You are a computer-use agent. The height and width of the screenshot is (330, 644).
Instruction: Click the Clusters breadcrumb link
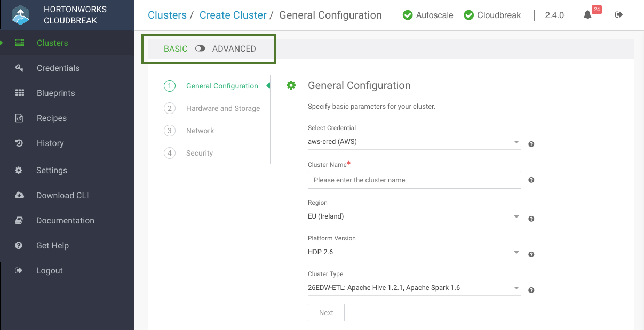pyautogui.click(x=167, y=15)
